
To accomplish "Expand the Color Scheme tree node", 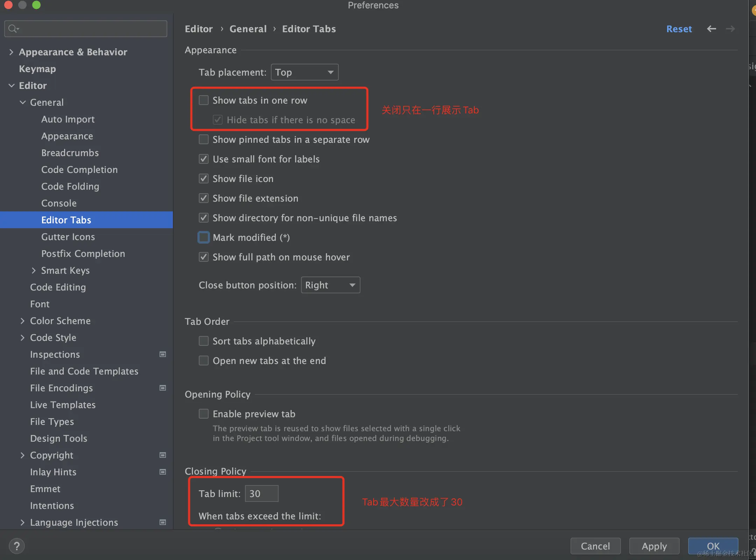I will click(x=22, y=321).
